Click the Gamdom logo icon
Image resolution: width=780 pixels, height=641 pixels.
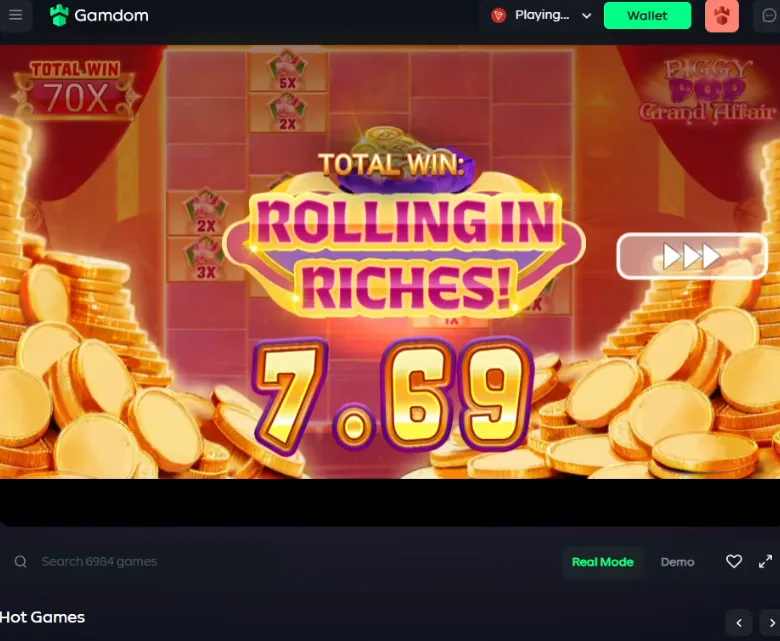59,15
